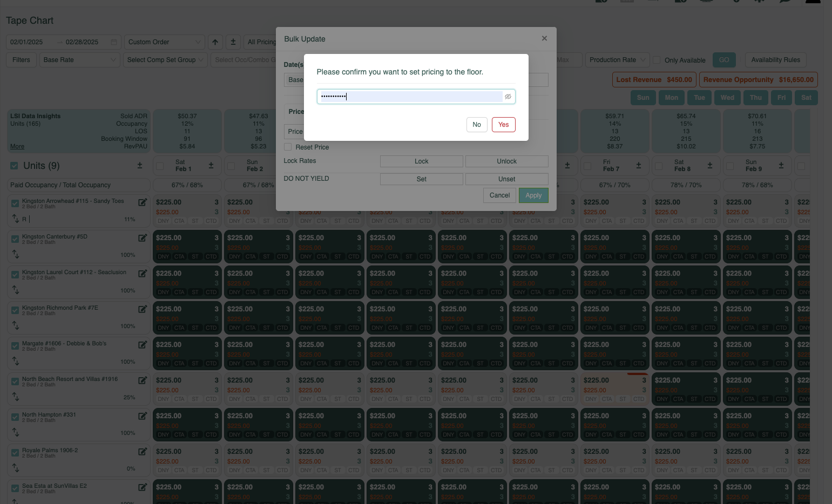832x504 pixels.
Task: Close the Bulk Update dialog
Action: click(544, 38)
